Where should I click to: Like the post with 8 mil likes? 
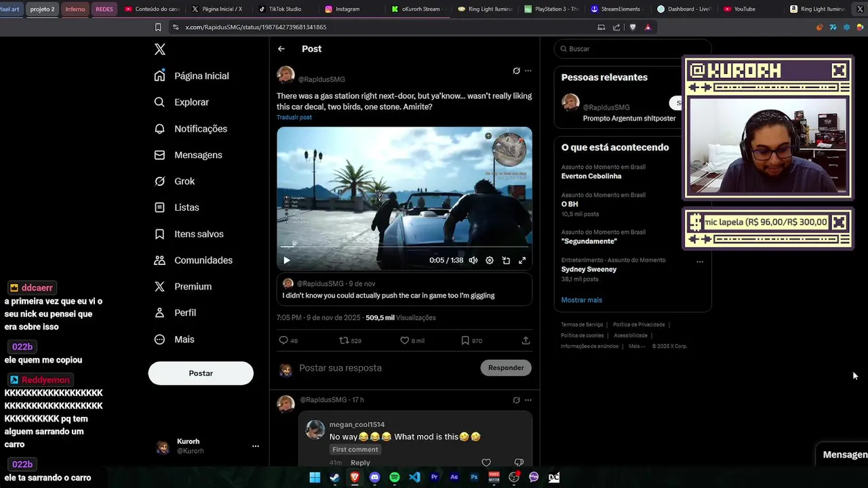click(x=412, y=340)
